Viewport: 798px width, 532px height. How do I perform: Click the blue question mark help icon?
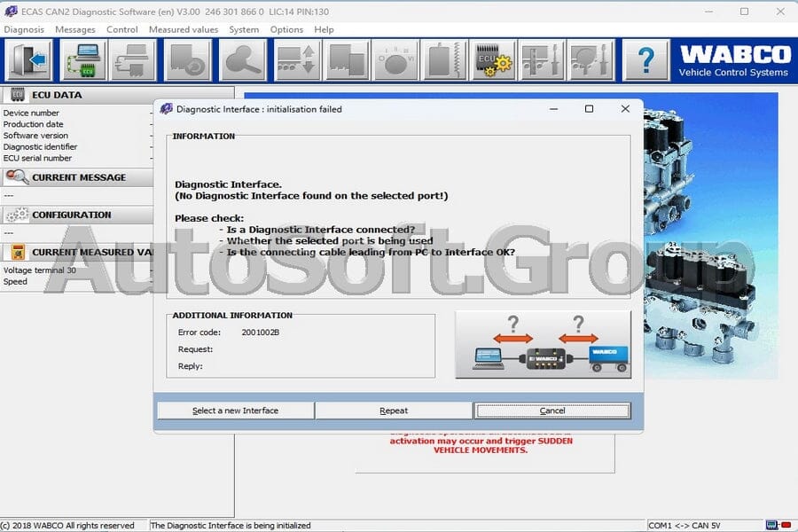[x=645, y=60]
